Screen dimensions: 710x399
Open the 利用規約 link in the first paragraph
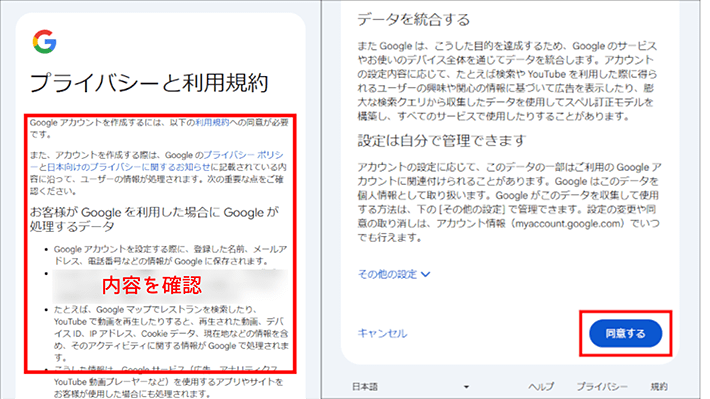(x=212, y=122)
